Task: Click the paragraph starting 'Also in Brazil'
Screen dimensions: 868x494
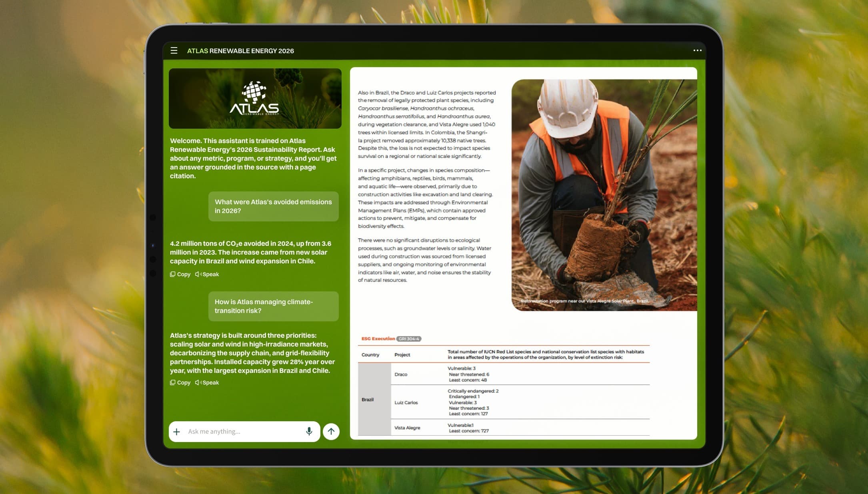Action: [x=427, y=124]
